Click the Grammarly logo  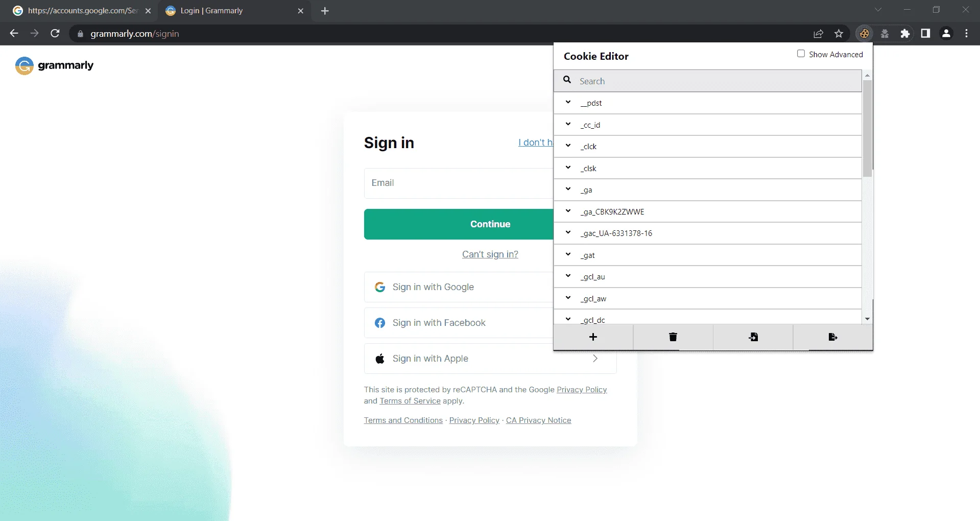[x=54, y=65]
